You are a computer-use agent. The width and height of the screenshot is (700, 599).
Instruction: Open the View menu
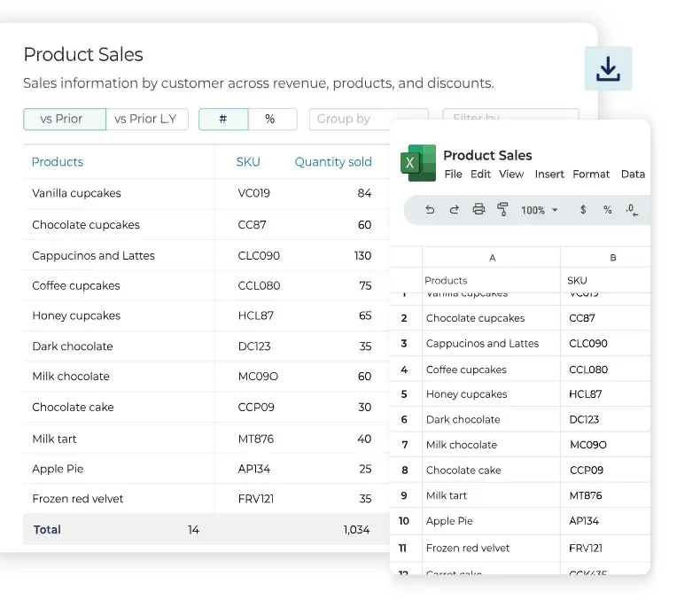[511, 174]
